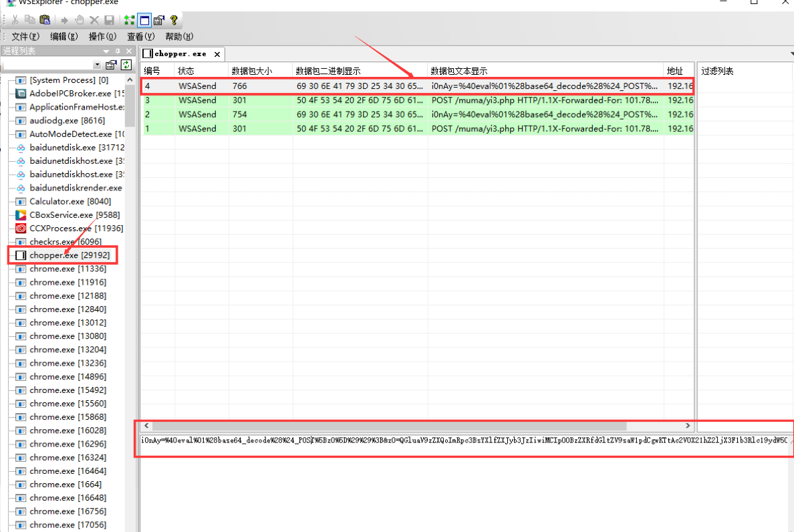Select Calculator.exe [8040] process
Screen dimensions: 794x532
click(70, 201)
